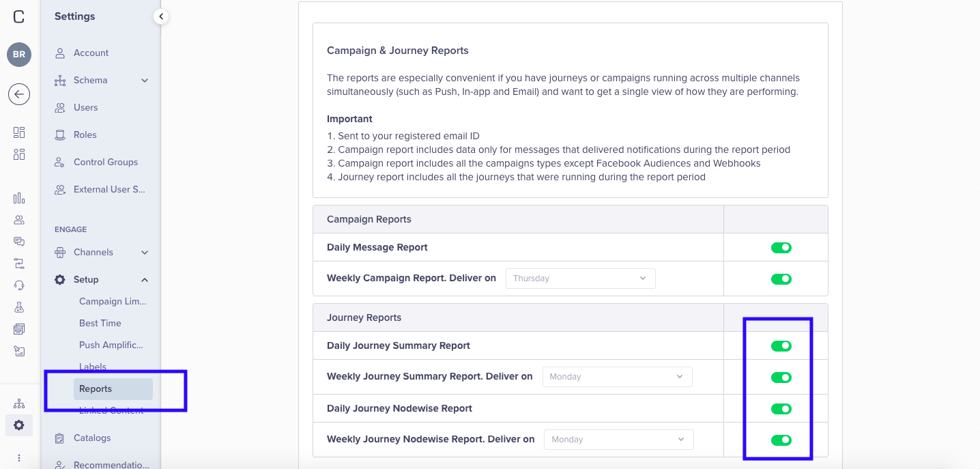The image size is (980, 469).
Task: Select the Labs flask icon
Action: tap(19, 307)
